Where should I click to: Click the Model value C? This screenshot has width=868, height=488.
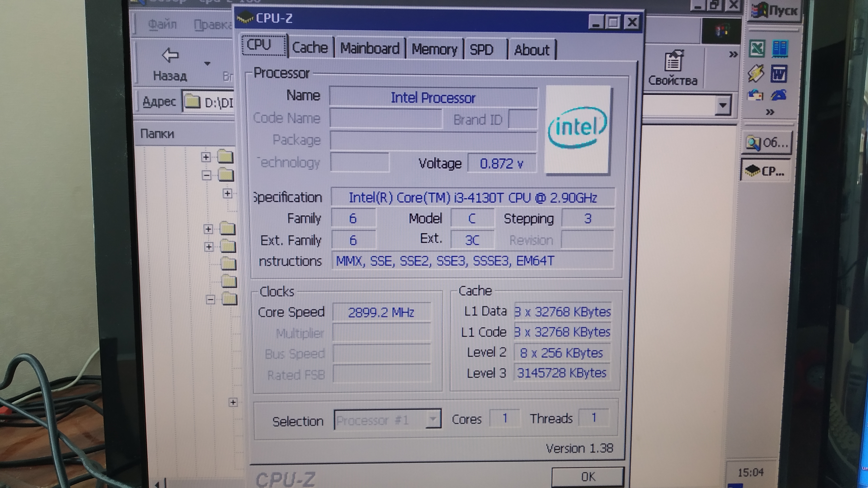472,219
